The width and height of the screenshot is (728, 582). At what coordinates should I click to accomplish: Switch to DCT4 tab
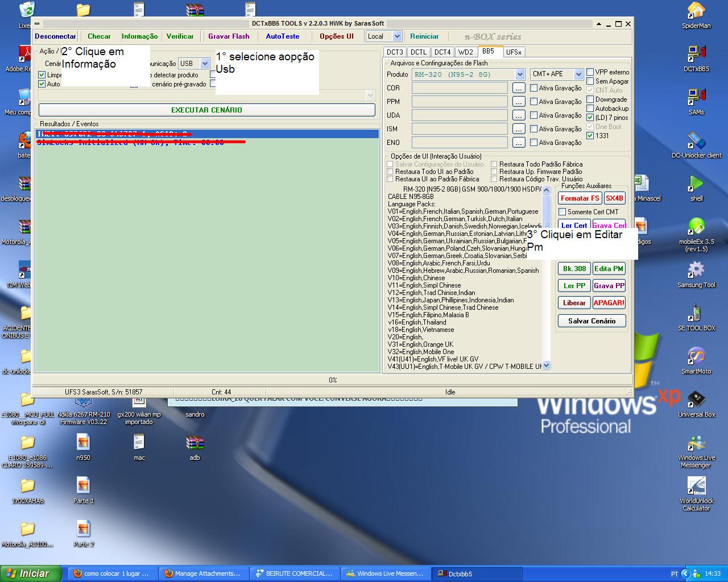442,52
